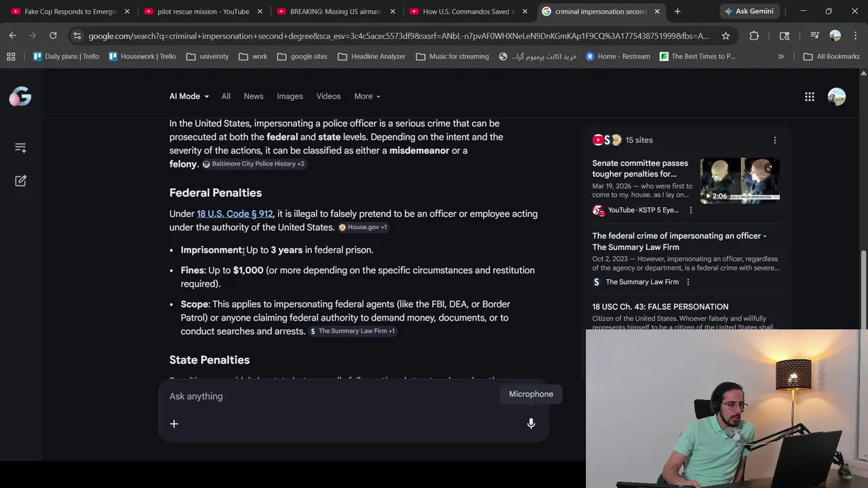Click the microphone icon in Ask anything box
The height and width of the screenshot is (488, 868).
click(531, 424)
